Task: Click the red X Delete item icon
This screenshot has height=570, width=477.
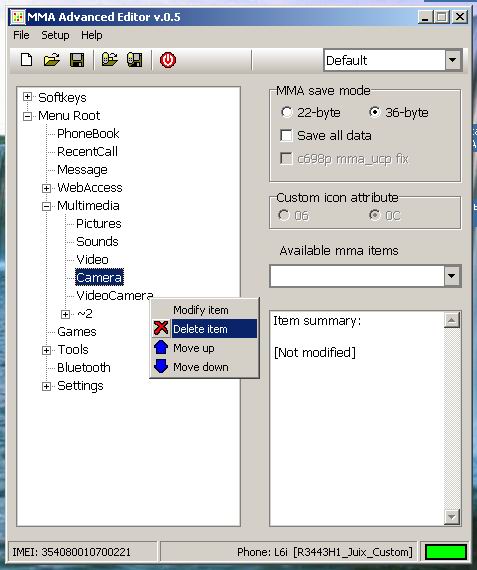Action: pos(161,328)
